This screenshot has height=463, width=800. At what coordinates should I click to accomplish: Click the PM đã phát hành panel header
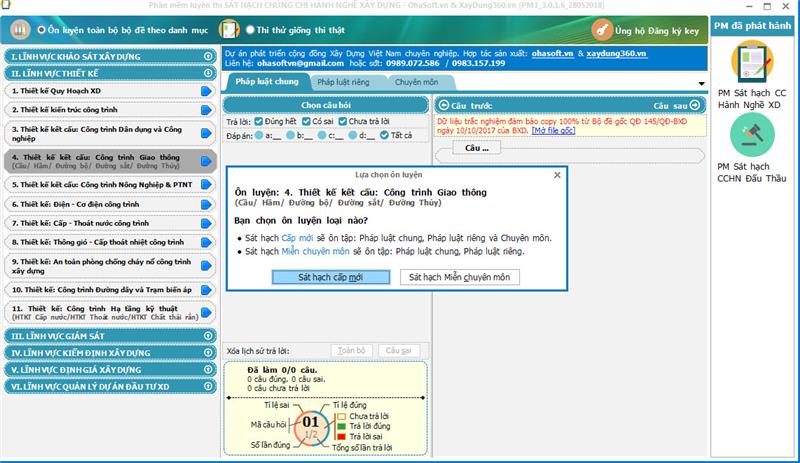click(752, 26)
